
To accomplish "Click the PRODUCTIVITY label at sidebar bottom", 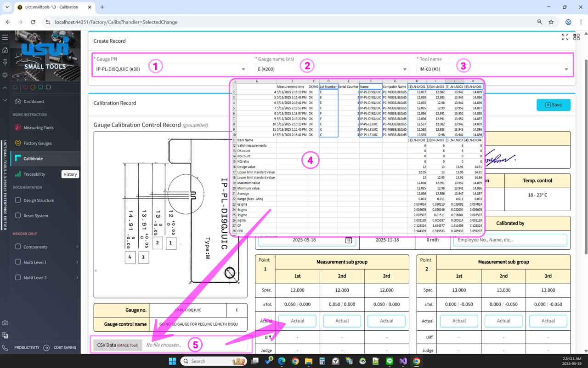I will 27,348.
